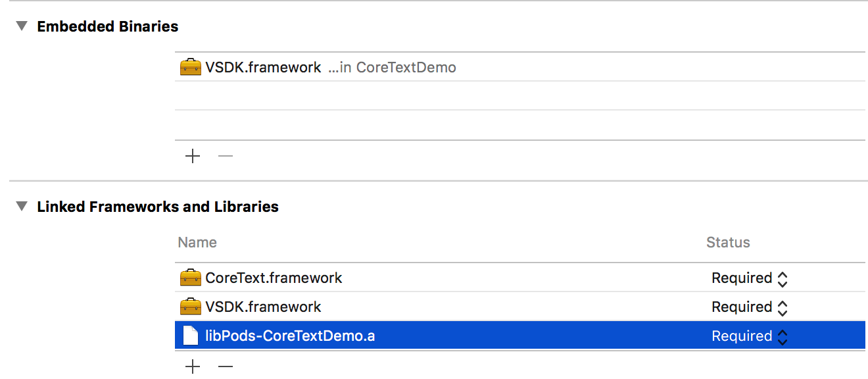The image size is (868, 379).
Task: Click the CoreText.framework toolbox icon
Action: pos(190,278)
